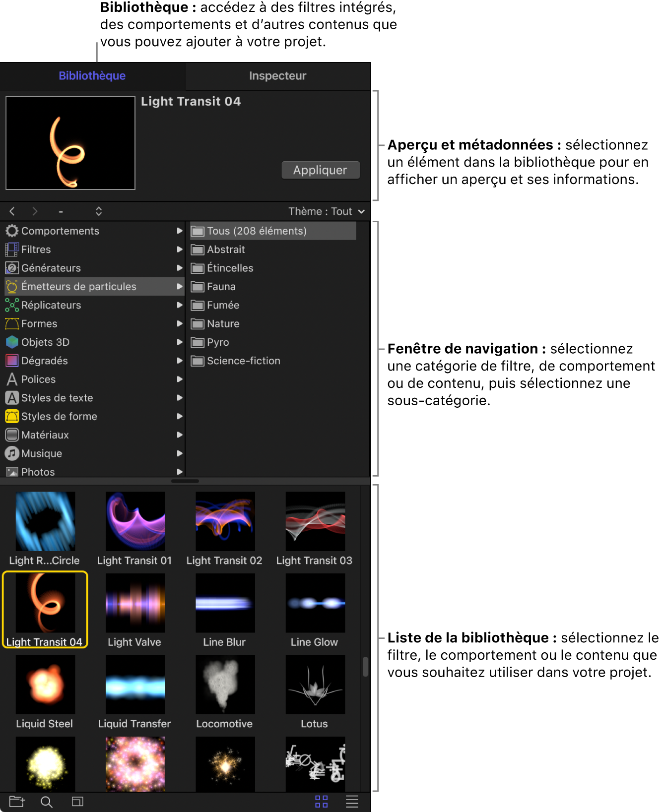Toggle the preview area display icon

tap(77, 802)
